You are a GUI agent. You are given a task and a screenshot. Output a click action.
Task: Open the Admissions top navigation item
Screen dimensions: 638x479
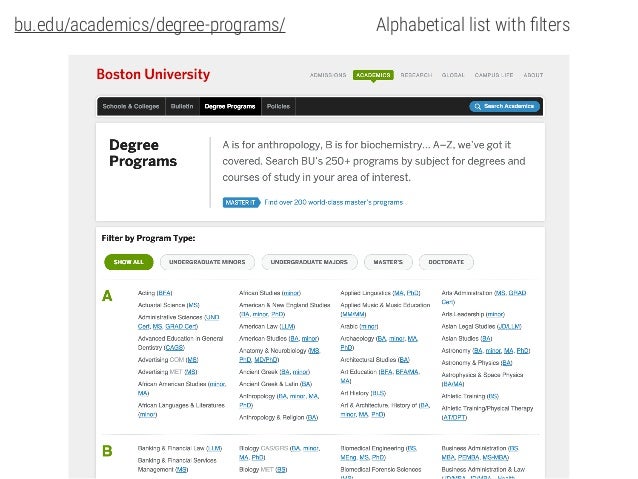click(x=328, y=75)
